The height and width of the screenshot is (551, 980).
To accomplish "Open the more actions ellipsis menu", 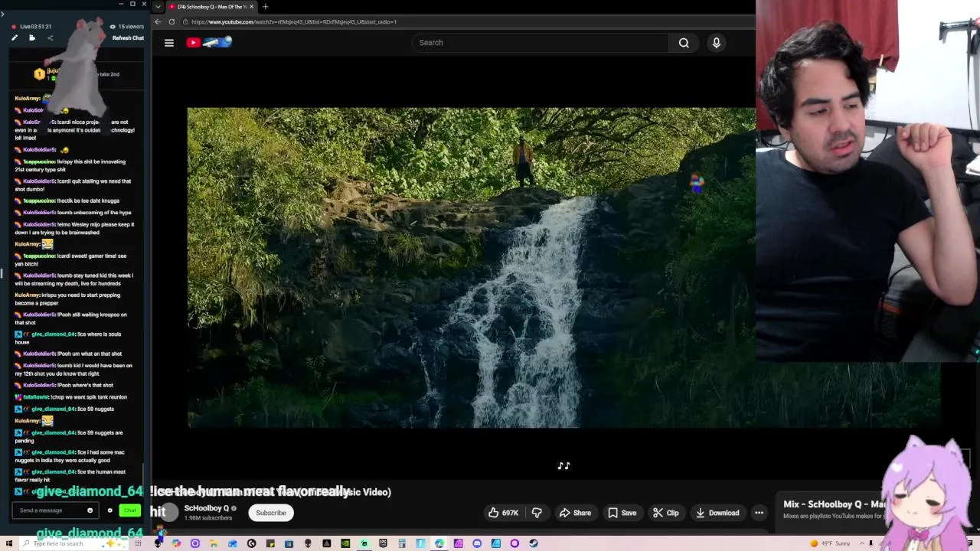I will pos(759,513).
